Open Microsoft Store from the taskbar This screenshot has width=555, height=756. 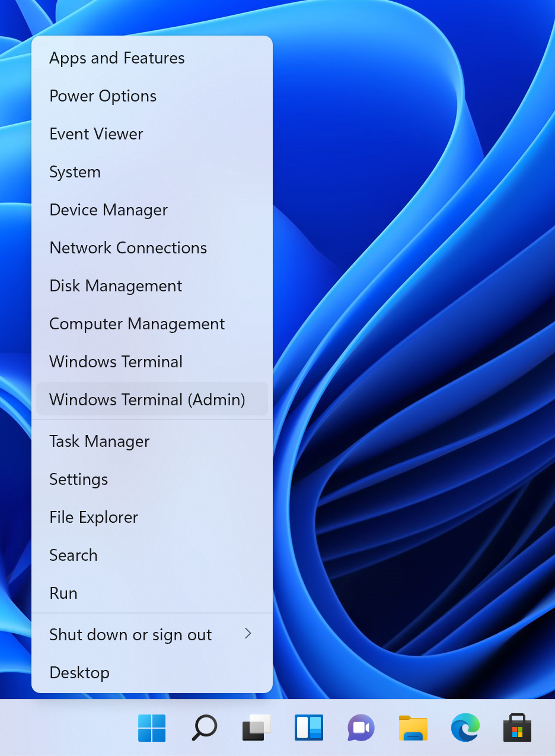[x=517, y=728]
